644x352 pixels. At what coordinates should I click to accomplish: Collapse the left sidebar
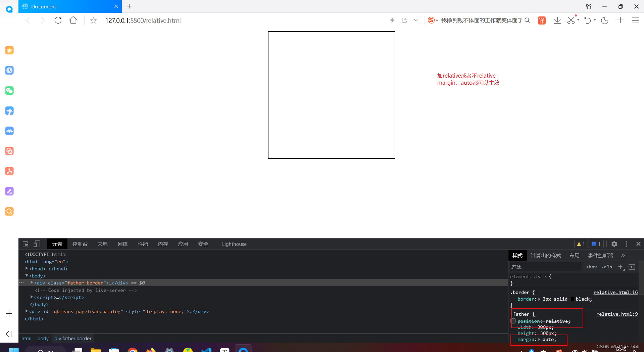click(x=9, y=334)
